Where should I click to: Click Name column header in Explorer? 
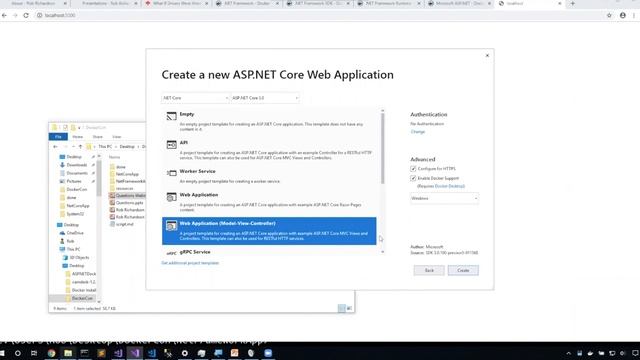[x=115, y=157]
